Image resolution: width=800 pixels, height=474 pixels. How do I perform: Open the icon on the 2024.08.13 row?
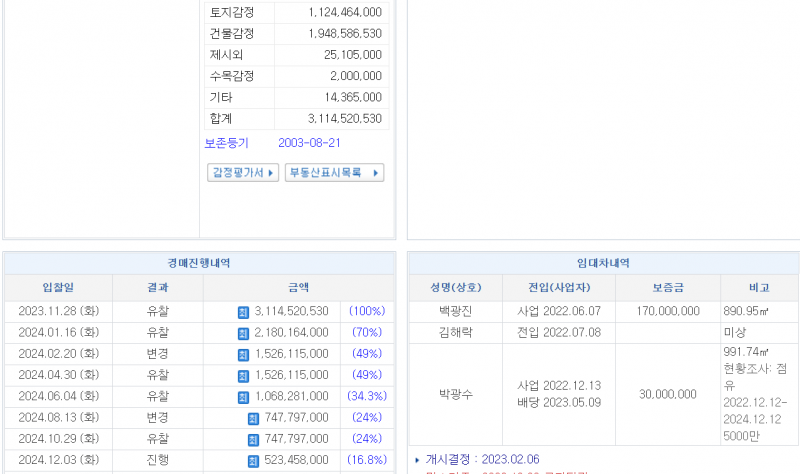coord(252,418)
